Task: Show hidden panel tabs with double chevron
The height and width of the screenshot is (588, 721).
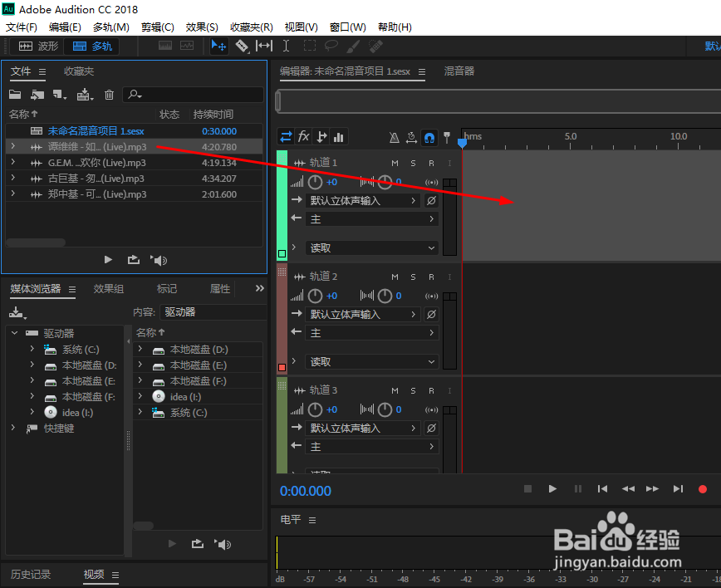Action: tap(260, 288)
